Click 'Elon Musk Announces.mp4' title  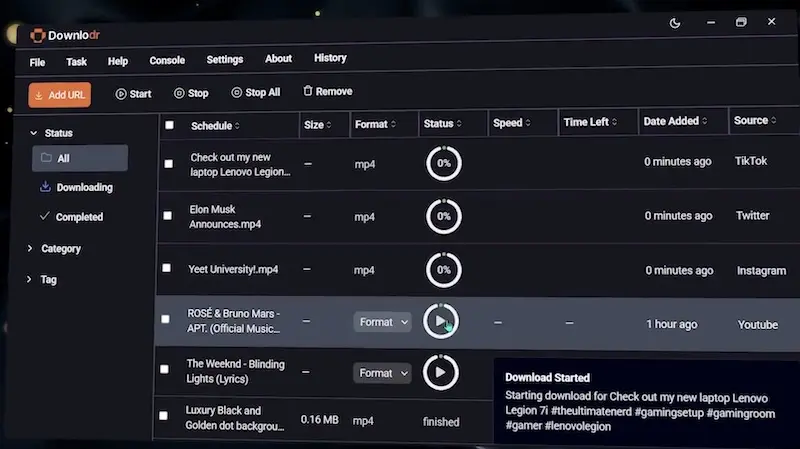tap(225, 217)
